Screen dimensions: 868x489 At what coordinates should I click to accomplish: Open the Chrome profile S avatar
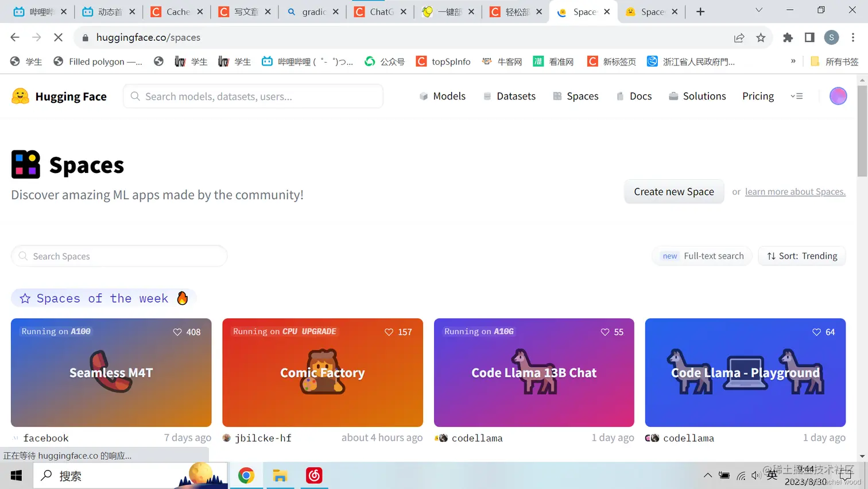[831, 37]
